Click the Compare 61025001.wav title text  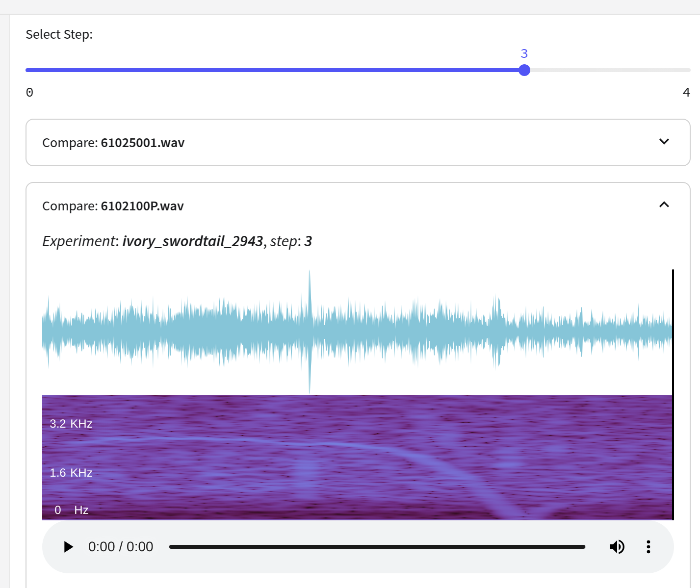pyautogui.click(x=113, y=143)
